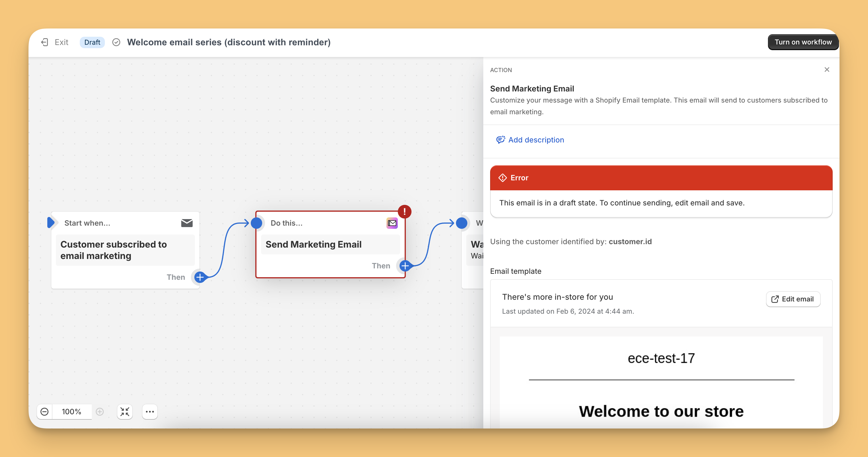Viewport: 868px width, 457px height.
Task: Click the Exit link in top left
Action: [55, 42]
